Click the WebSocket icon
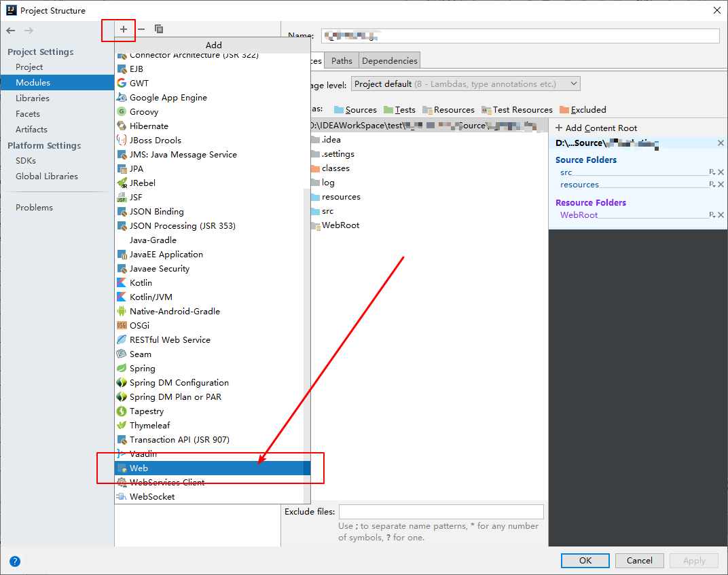Image resolution: width=728 pixels, height=575 pixels. pos(122,496)
